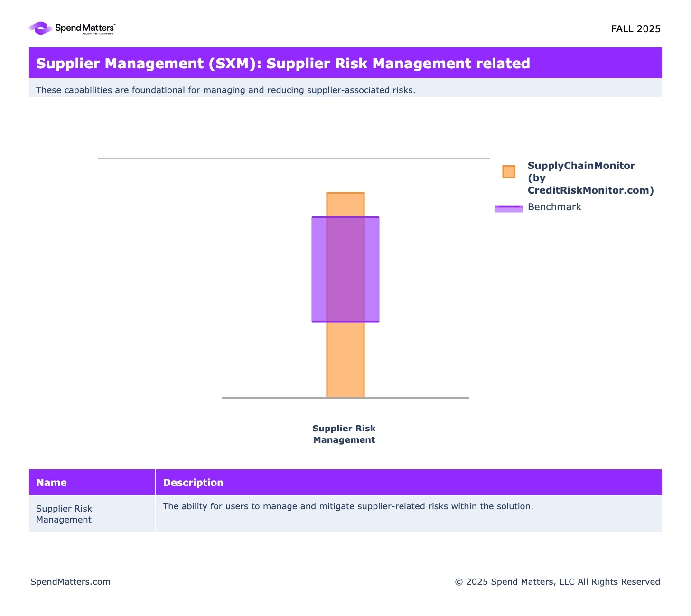The width and height of the screenshot is (691, 616).
Task: Click the copyright notice in the footer
Action: coord(557,581)
